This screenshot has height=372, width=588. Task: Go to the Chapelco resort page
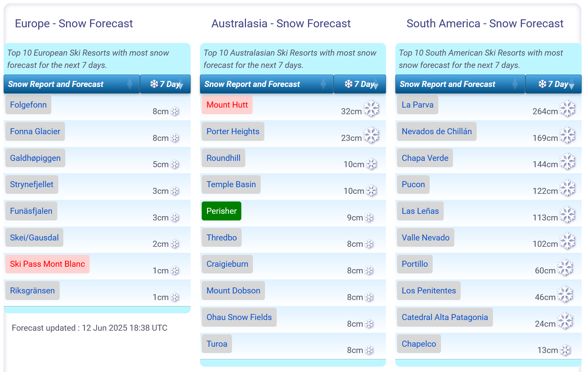click(x=419, y=344)
